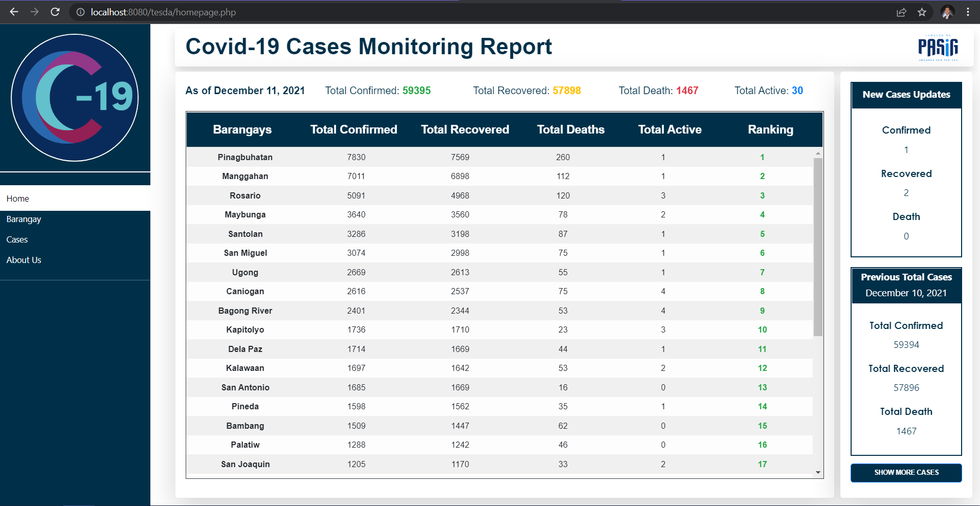
Task: Go to the About Us page
Action: coord(24,259)
